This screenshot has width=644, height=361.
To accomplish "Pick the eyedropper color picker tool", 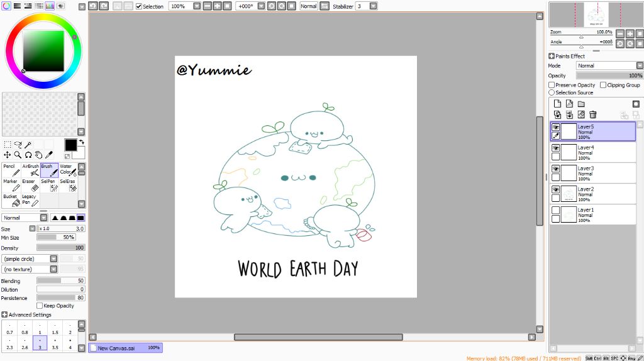I will (48, 155).
